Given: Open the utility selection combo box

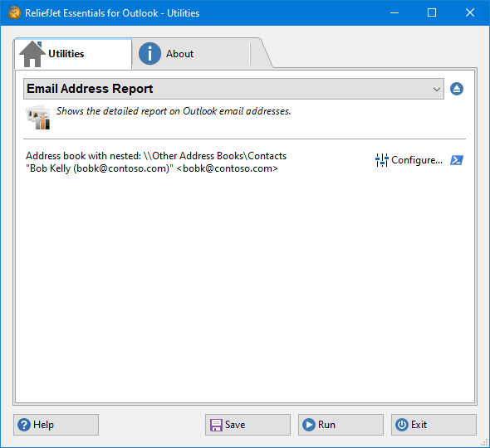Looking at the screenshot, I should 233,89.
